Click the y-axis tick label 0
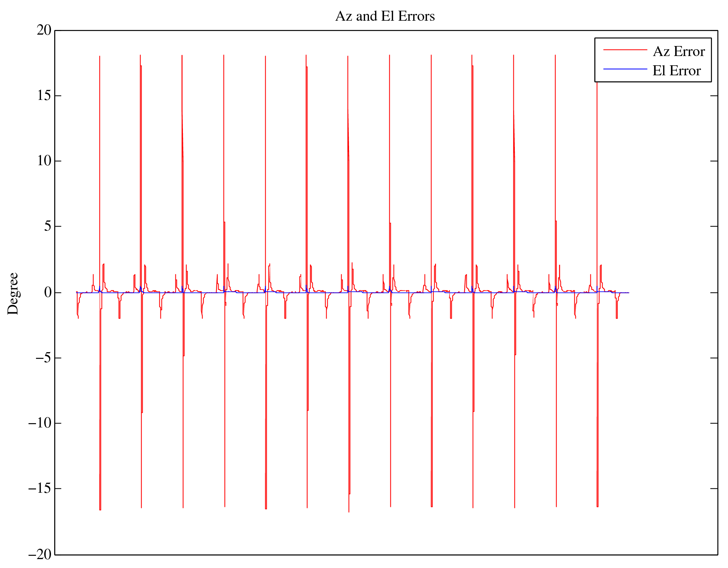The image size is (728, 568). pyautogui.click(x=48, y=293)
